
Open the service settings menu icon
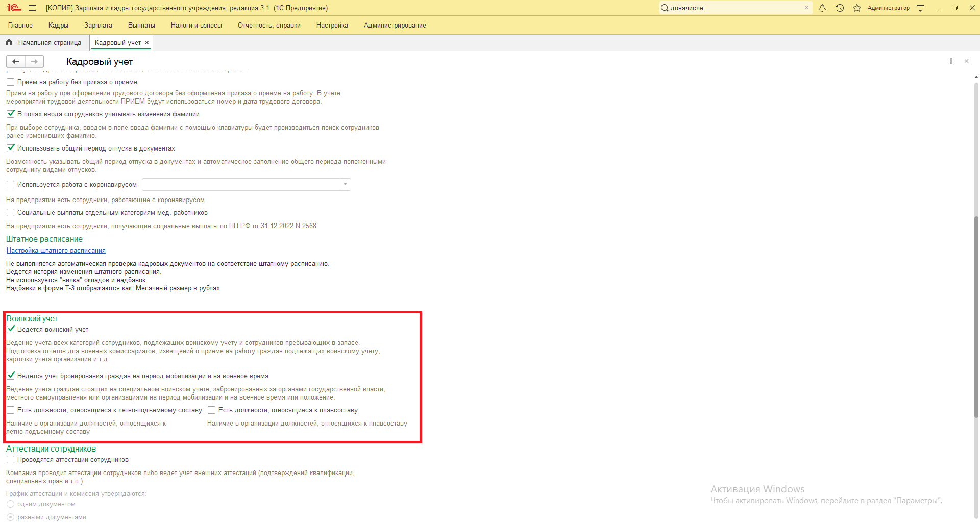point(920,8)
